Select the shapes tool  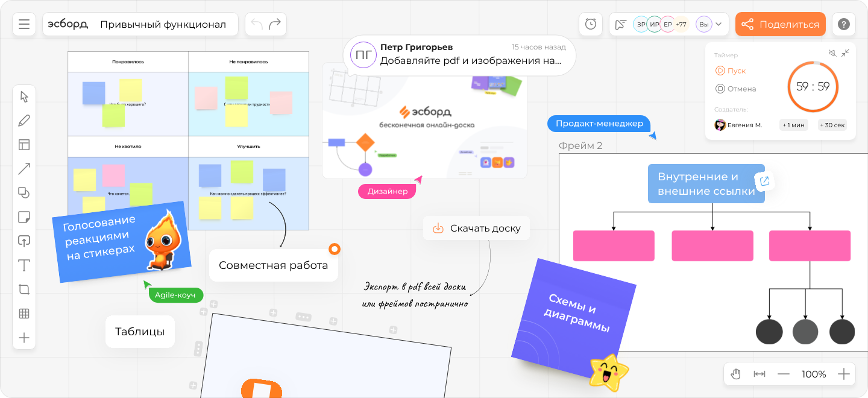pos(24,193)
